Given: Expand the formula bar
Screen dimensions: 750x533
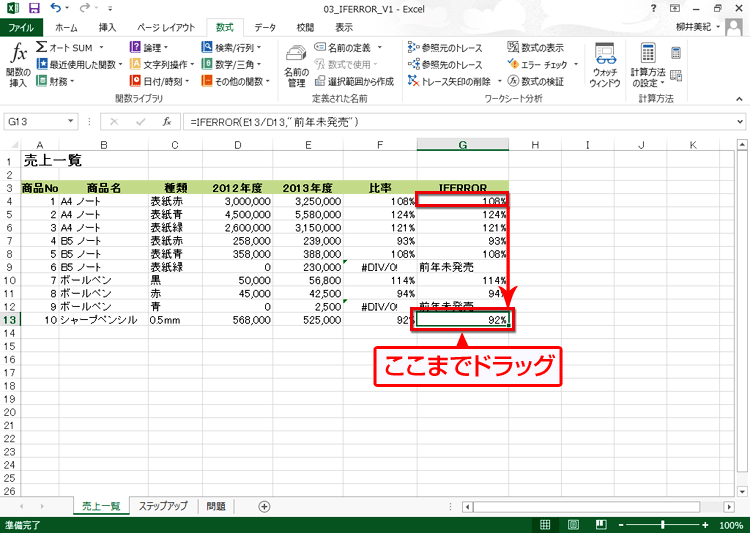Looking at the screenshot, I should pyautogui.click(x=740, y=122).
